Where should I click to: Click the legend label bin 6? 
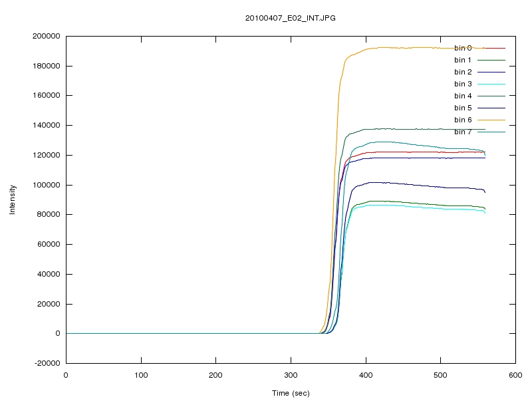click(463, 120)
